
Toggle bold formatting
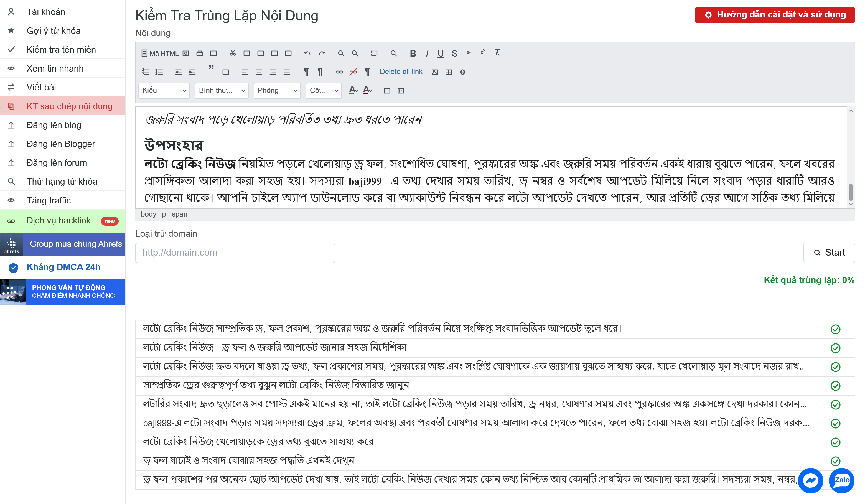tap(413, 53)
